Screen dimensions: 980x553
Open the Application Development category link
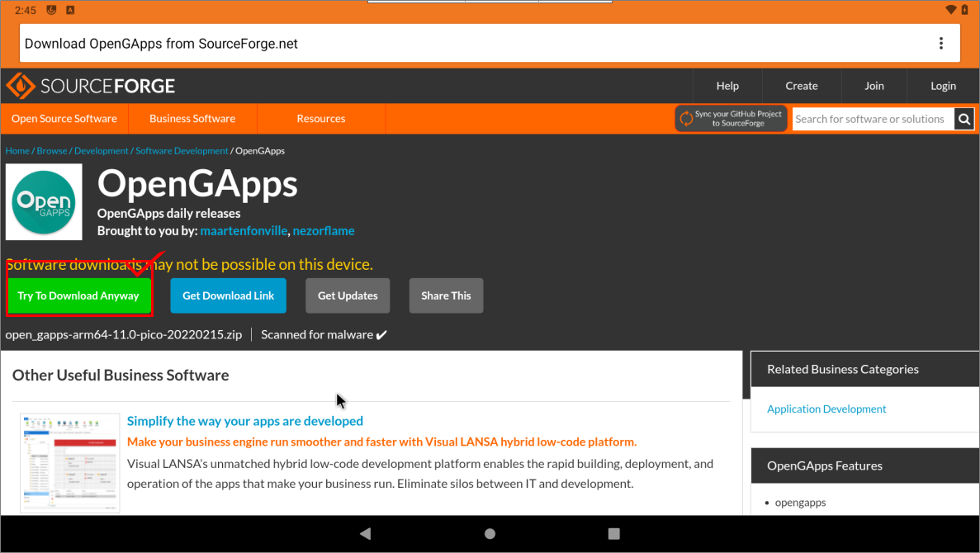point(826,409)
